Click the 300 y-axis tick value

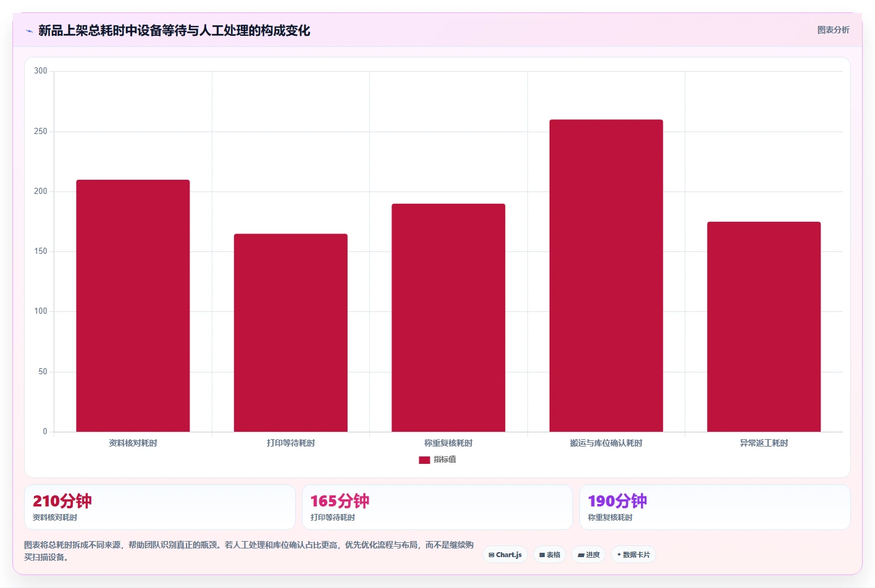41,71
